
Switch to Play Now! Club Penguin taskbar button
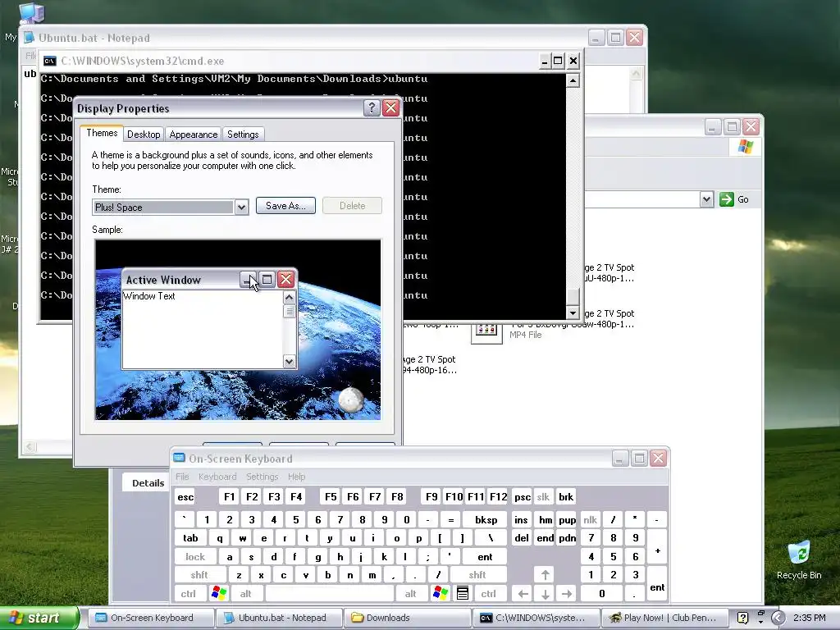click(664, 618)
